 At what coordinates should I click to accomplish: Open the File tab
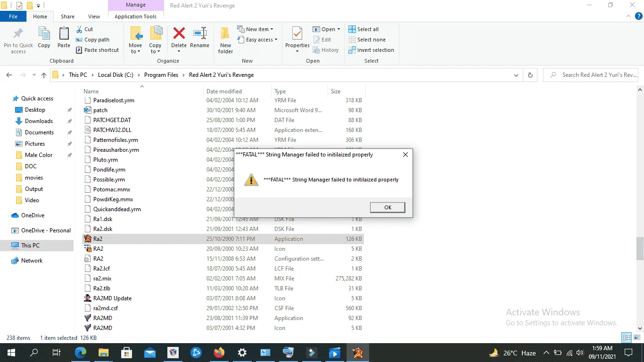point(13,16)
